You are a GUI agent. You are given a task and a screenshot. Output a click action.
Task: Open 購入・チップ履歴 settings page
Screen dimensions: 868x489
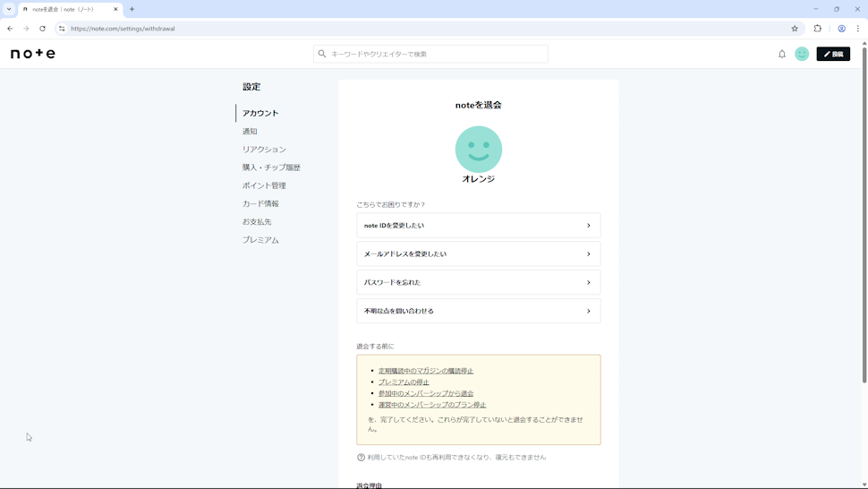271,167
